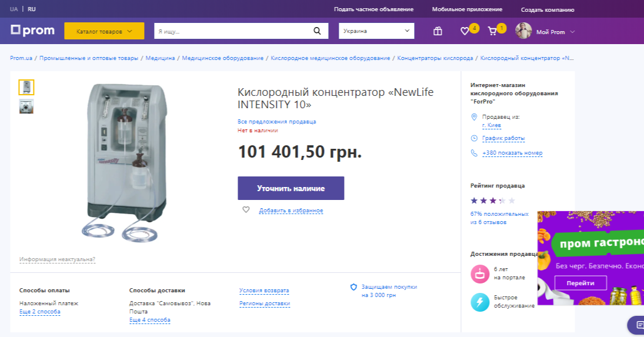This screenshot has width=644, height=337.
Task: Open График работы link
Action: pyautogui.click(x=503, y=138)
